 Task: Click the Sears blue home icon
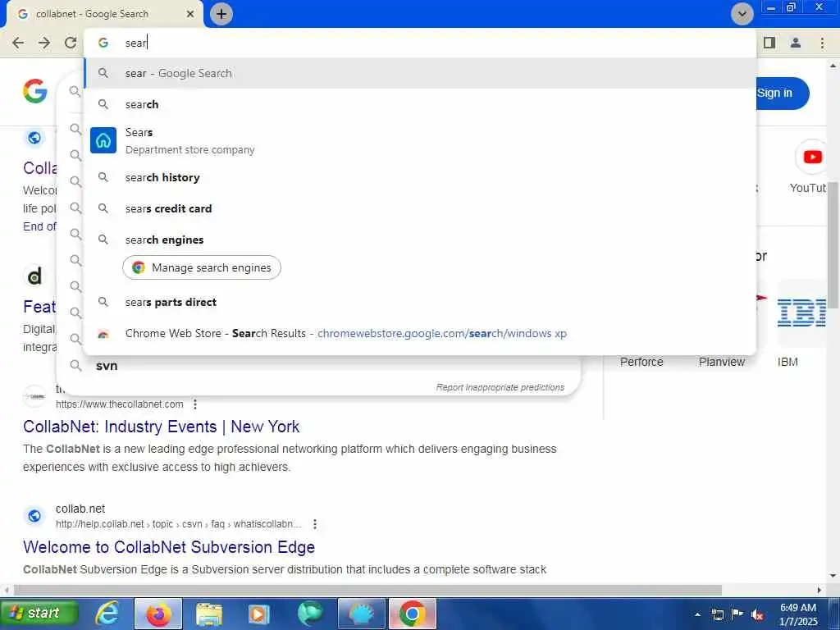click(103, 140)
